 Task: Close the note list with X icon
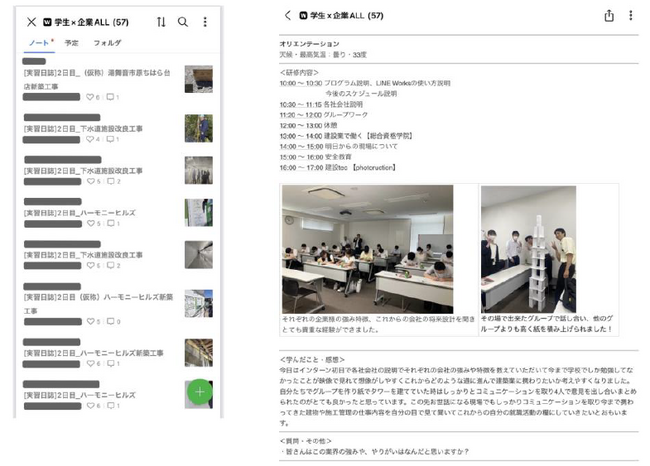(32, 22)
